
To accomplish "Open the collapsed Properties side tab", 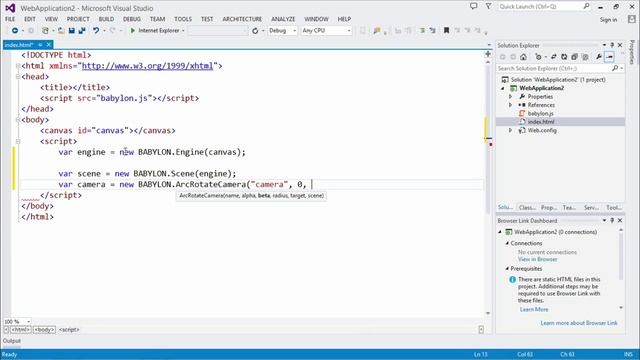I will (x=632, y=52).
